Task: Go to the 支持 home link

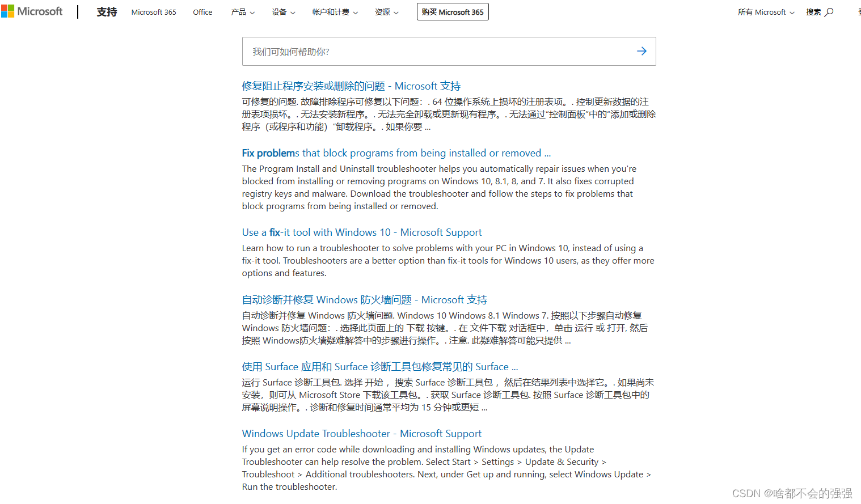Action: [107, 12]
